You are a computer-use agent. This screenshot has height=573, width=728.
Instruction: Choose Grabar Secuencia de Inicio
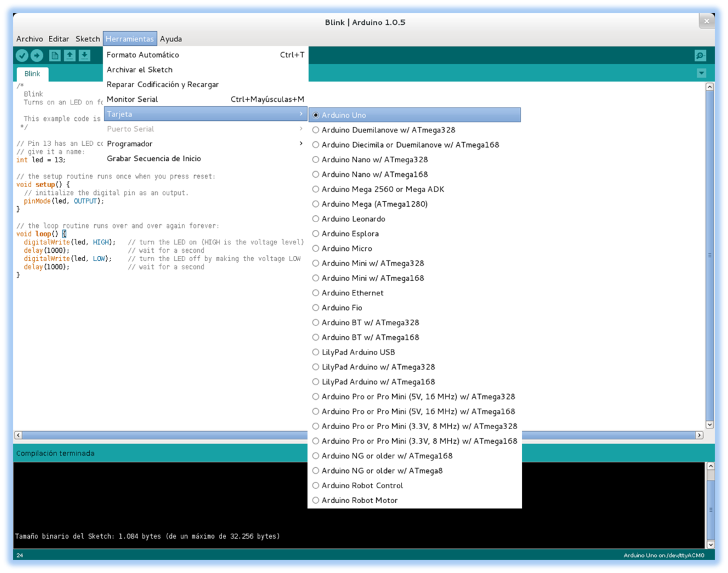205,159
